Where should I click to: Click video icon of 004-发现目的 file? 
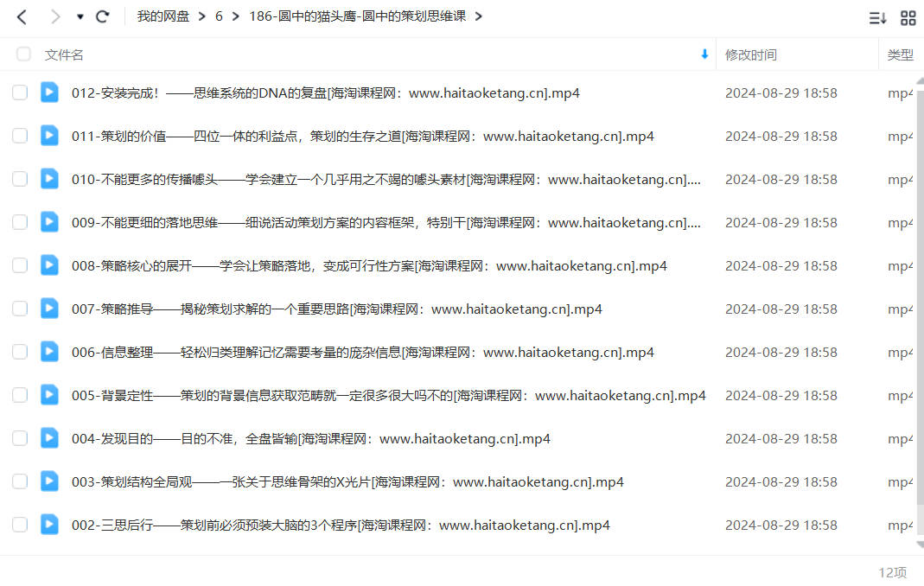(49, 437)
